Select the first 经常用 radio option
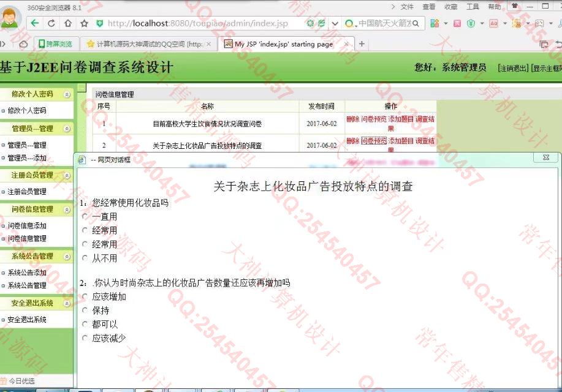 click(x=85, y=230)
